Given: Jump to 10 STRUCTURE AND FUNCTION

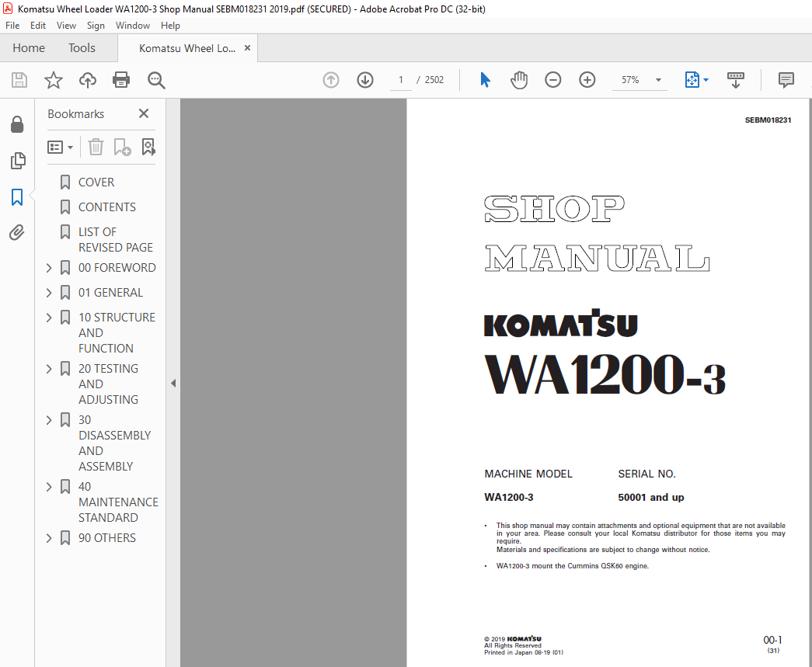Looking at the screenshot, I should click(117, 333).
